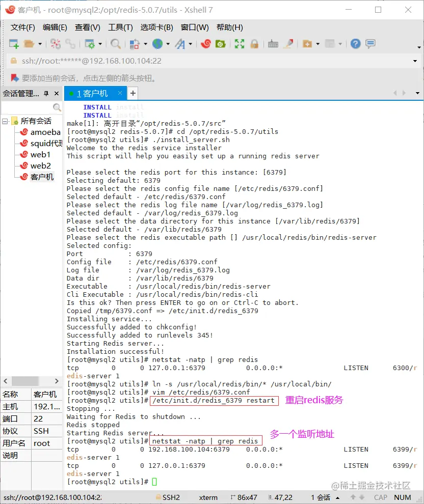Expand the 1 会话 status bar arrow
This screenshot has height=504, width=424.
coord(338,497)
